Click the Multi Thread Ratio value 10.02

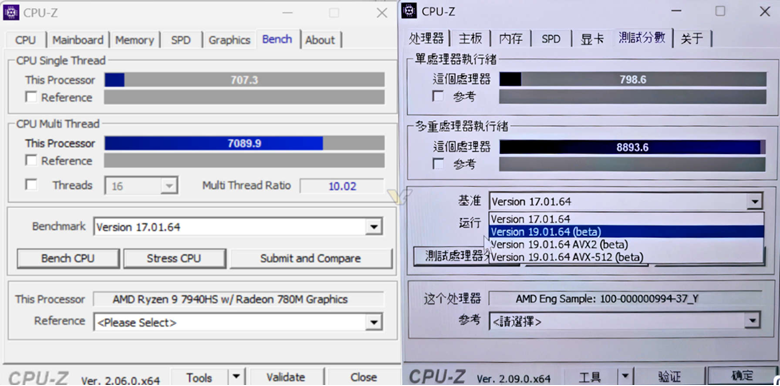coord(342,187)
